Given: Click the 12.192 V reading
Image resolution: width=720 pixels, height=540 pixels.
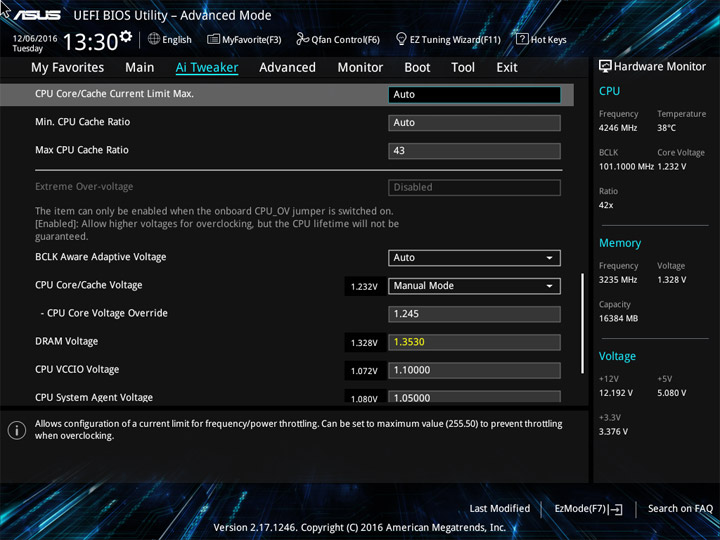Looking at the screenshot, I should tap(616, 393).
